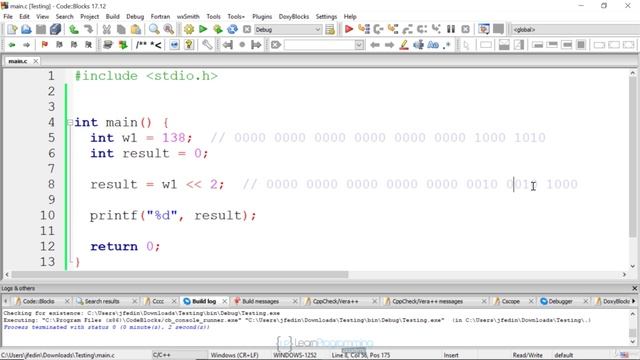Toggle selected-text-only search icon
Screen dimensions: 640x360
(418, 44)
